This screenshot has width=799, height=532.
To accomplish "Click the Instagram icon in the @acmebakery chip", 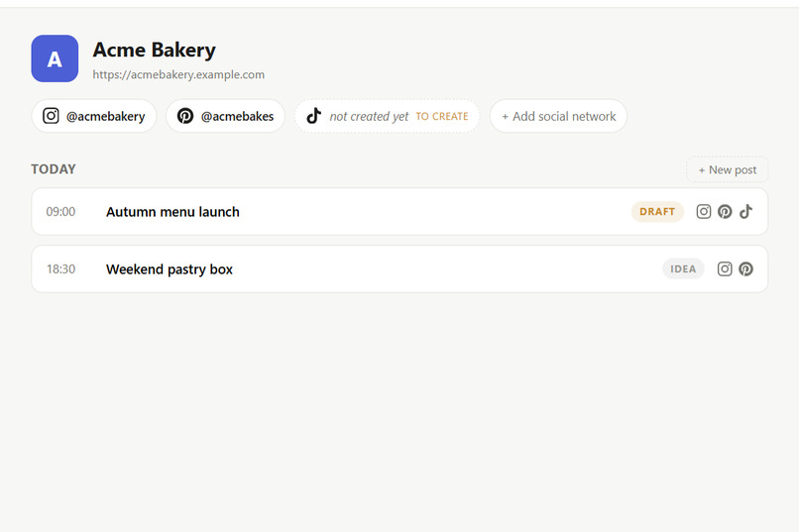I will click(x=51, y=116).
